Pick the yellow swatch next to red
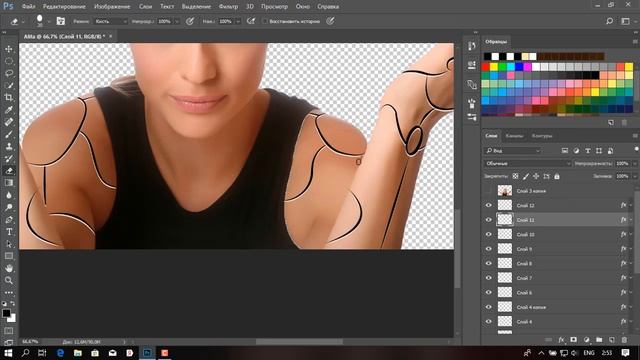This screenshot has width=640, height=360. [x=494, y=67]
